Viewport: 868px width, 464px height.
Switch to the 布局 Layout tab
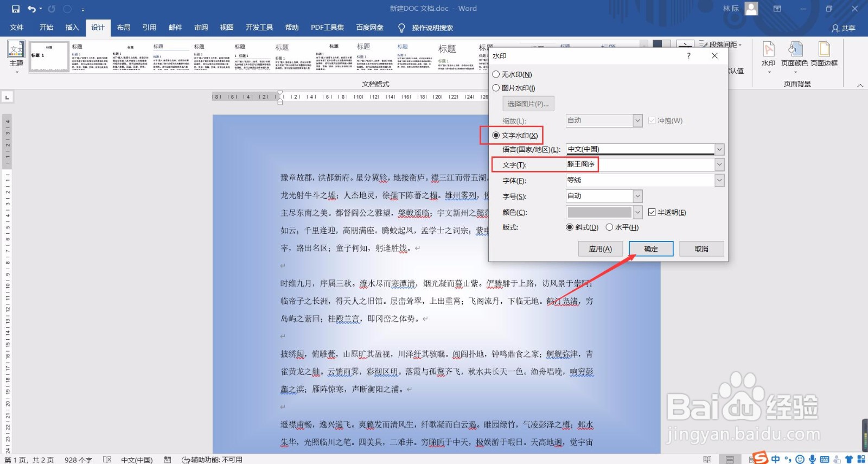click(124, 28)
